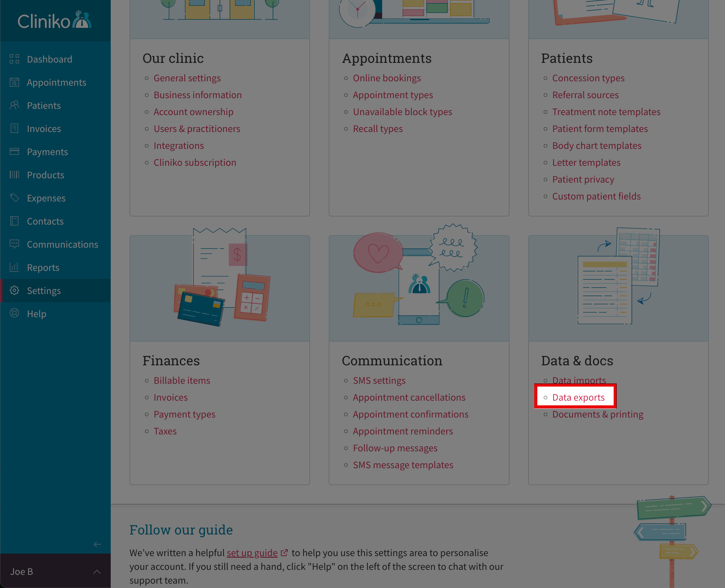This screenshot has width=725, height=588.
Task: Click the Communications chat bubble icon
Action: [14, 244]
